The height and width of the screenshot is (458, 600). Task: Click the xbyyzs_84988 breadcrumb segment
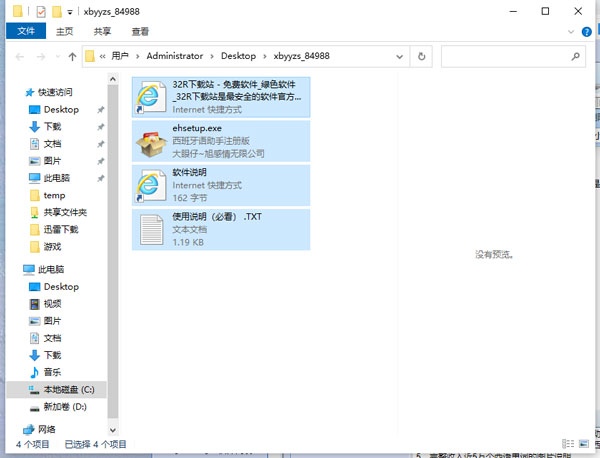[x=302, y=56]
